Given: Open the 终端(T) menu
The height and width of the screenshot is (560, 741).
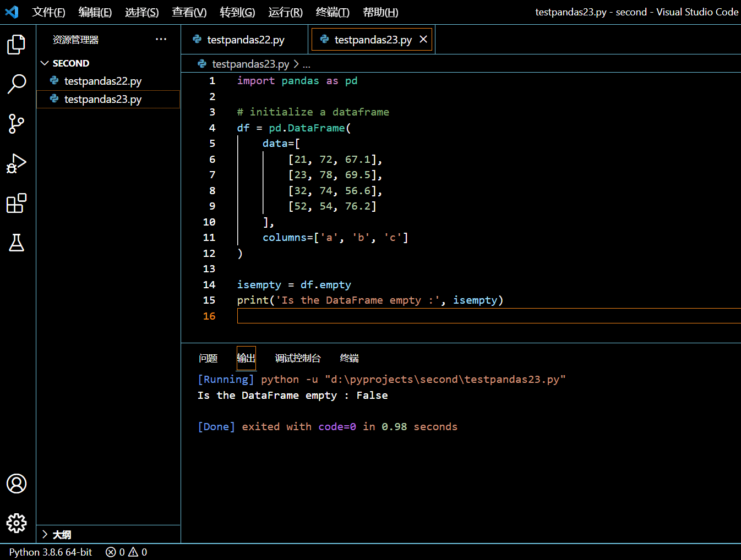Looking at the screenshot, I should (333, 12).
